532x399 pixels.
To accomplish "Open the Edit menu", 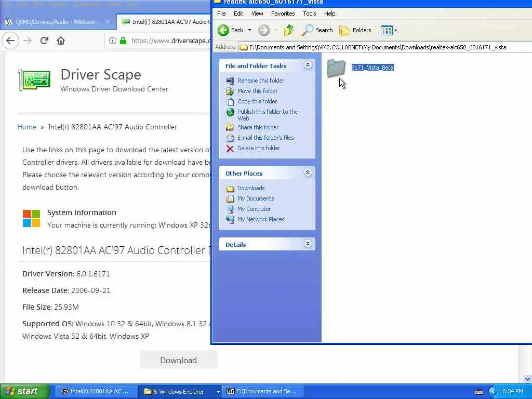I will [238, 14].
